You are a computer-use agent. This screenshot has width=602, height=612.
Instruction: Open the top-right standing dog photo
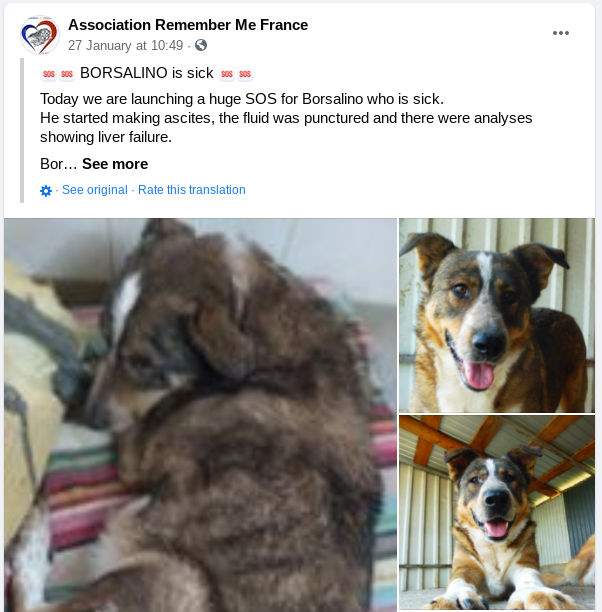pyautogui.click(x=497, y=315)
